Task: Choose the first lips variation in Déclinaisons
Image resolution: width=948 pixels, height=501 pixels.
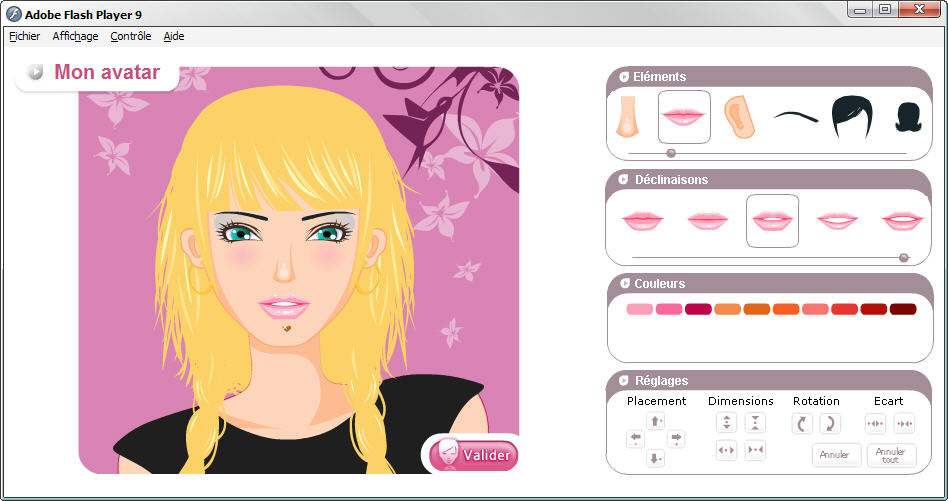Action: [643, 221]
